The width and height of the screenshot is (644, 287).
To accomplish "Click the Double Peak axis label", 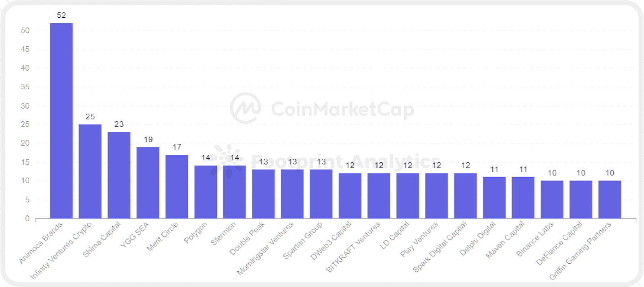I will point(247,238).
